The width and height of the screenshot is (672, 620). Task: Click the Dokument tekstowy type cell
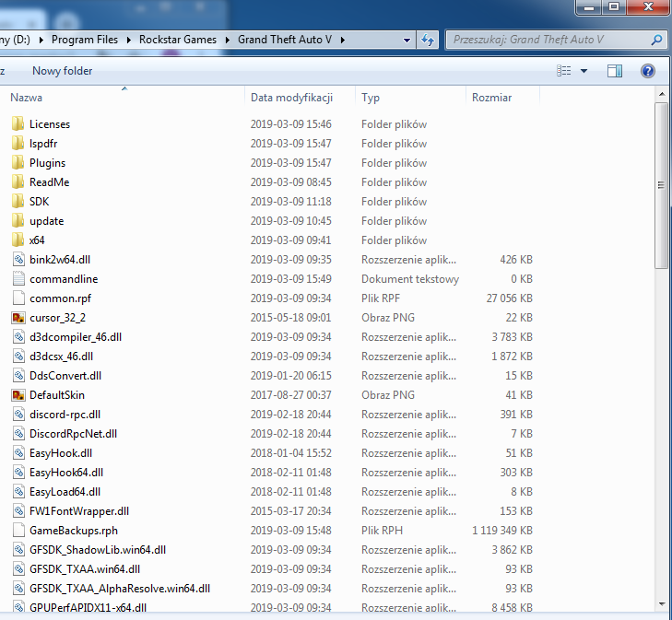coord(409,279)
